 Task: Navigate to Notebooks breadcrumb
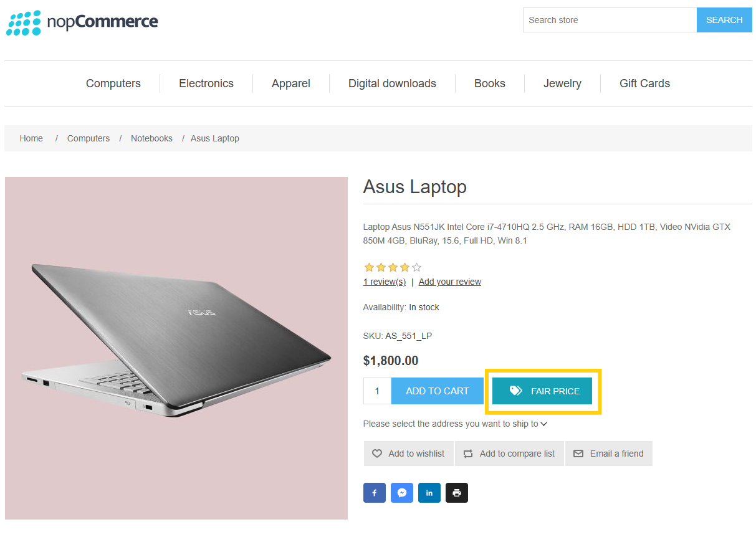[x=151, y=138]
